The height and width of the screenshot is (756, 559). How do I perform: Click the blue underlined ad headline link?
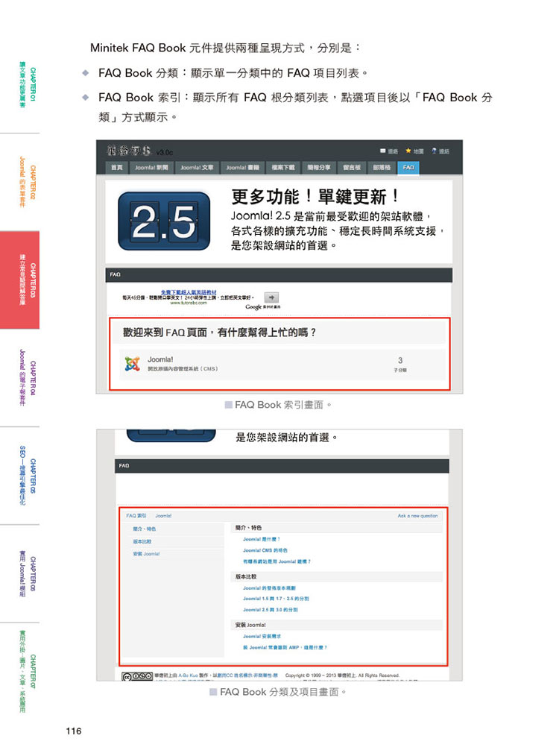(x=189, y=292)
